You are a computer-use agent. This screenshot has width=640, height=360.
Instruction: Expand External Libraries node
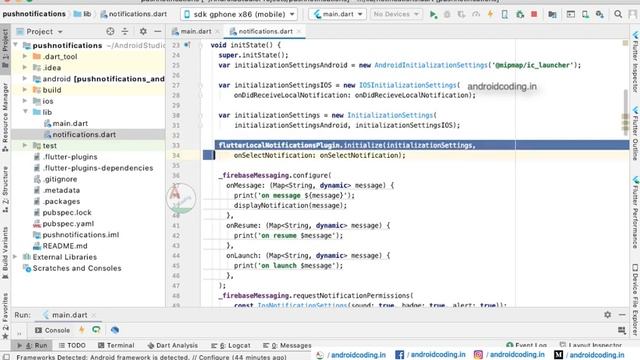pos(15,257)
